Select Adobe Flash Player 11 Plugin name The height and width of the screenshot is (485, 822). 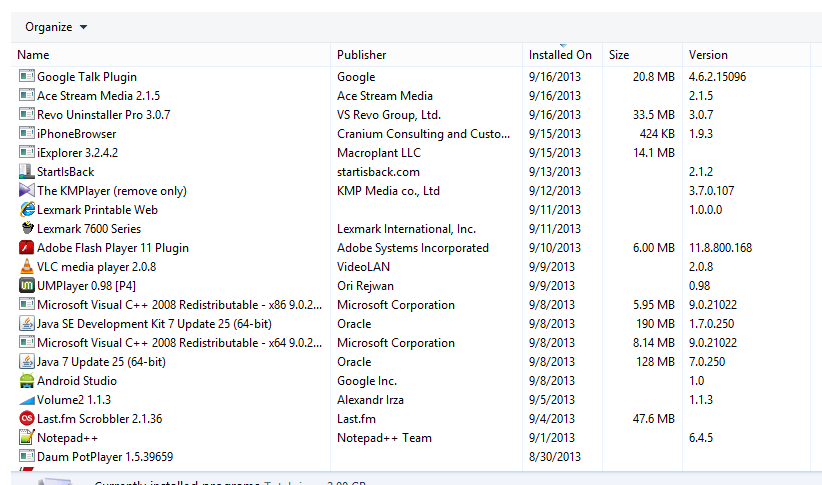coord(113,247)
